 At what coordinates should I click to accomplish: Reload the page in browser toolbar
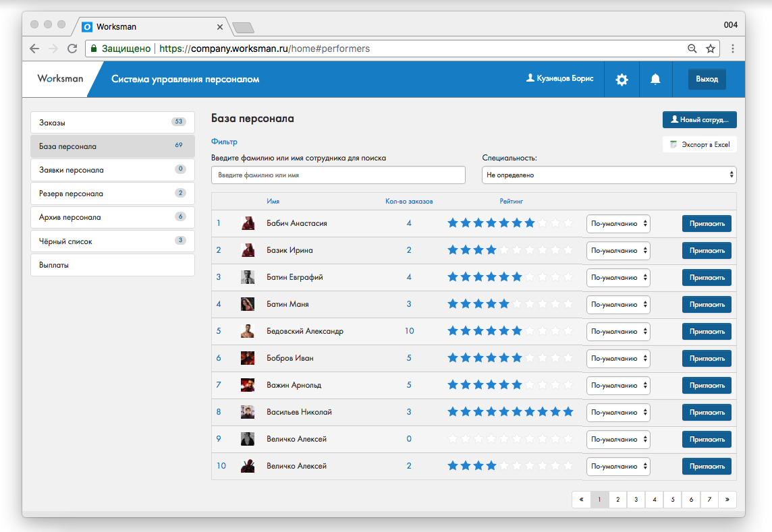pyautogui.click(x=72, y=49)
